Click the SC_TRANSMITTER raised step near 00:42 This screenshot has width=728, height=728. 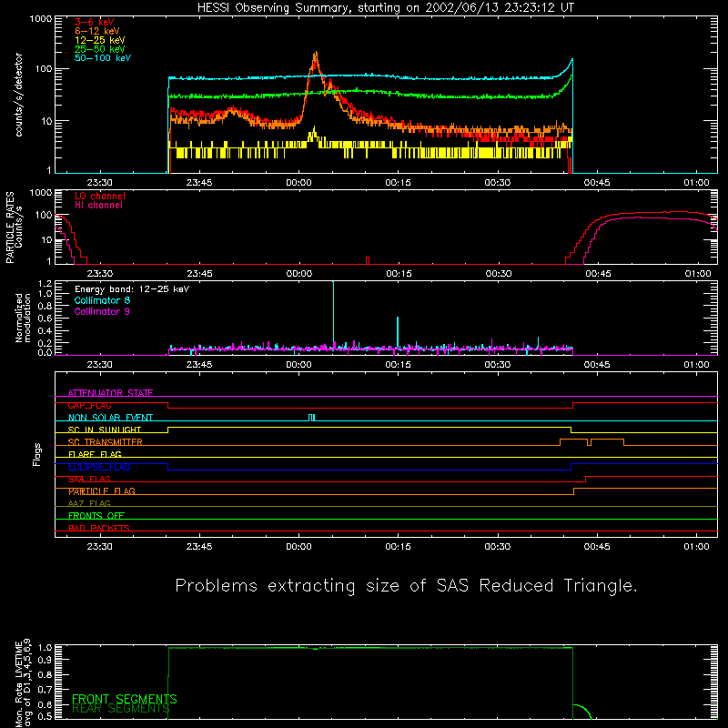[x=574, y=440]
